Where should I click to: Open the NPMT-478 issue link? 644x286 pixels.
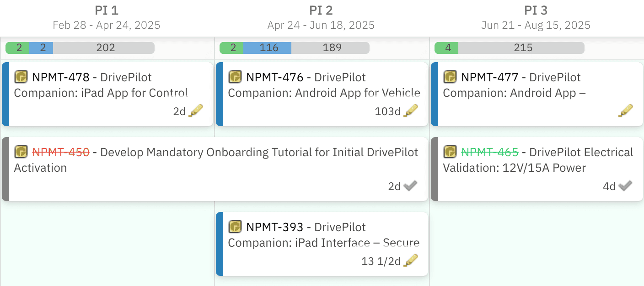click(x=60, y=77)
